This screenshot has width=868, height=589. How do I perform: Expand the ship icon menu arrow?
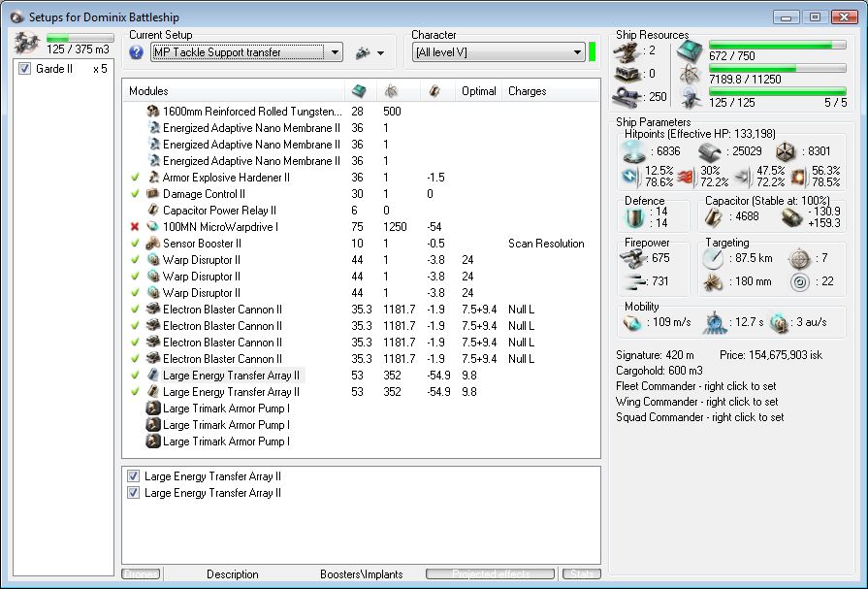pos(380,53)
